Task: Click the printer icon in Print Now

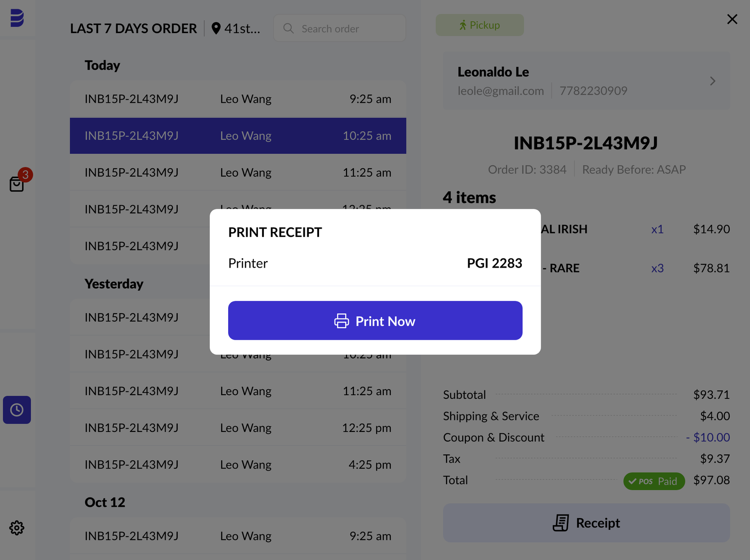Action: [341, 321]
